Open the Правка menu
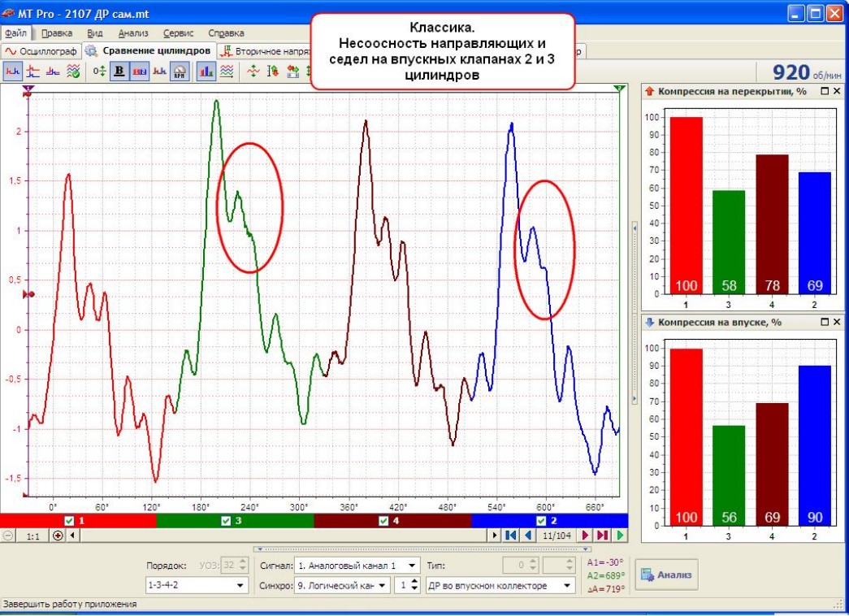The image size is (849, 616). pyautogui.click(x=56, y=33)
